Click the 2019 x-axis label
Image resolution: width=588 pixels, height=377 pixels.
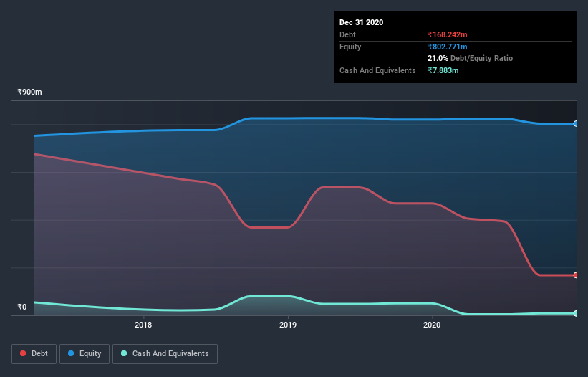[x=288, y=325]
